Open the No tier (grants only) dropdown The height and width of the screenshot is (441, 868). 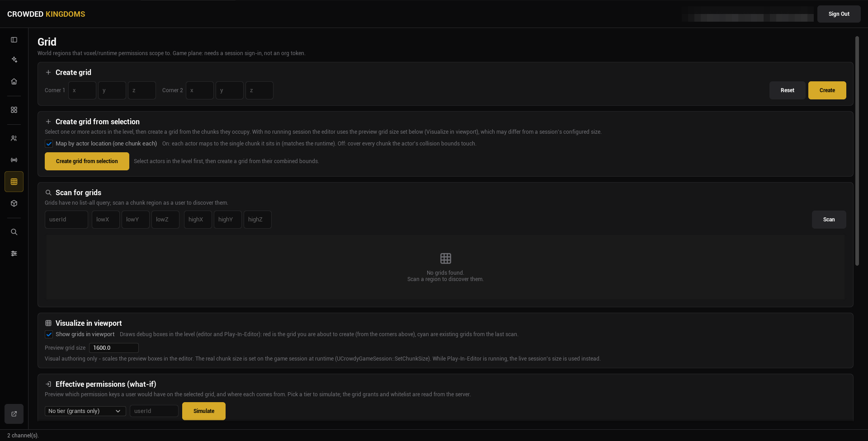click(x=85, y=411)
